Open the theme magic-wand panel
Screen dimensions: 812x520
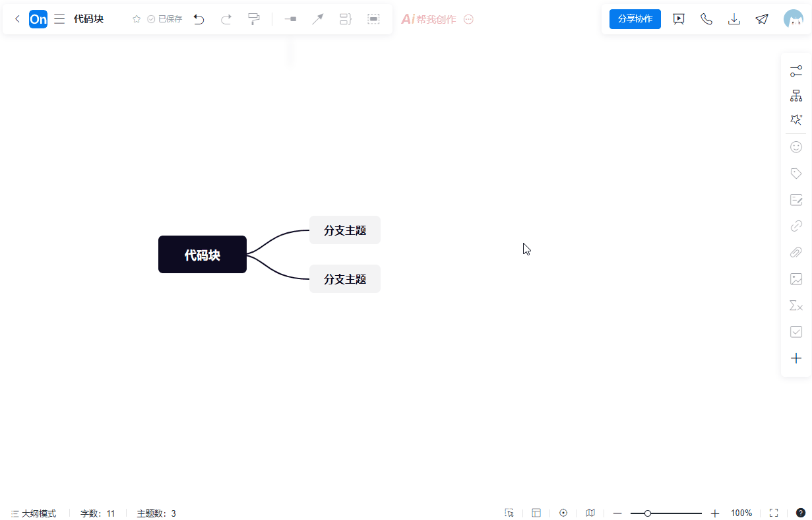tap(796, 119)
